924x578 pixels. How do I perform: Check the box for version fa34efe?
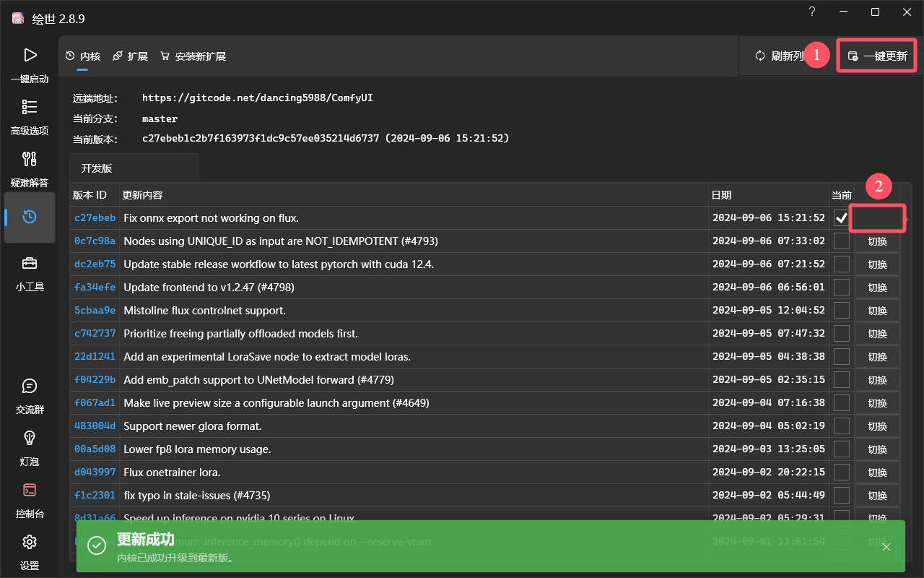pos(842,287)
